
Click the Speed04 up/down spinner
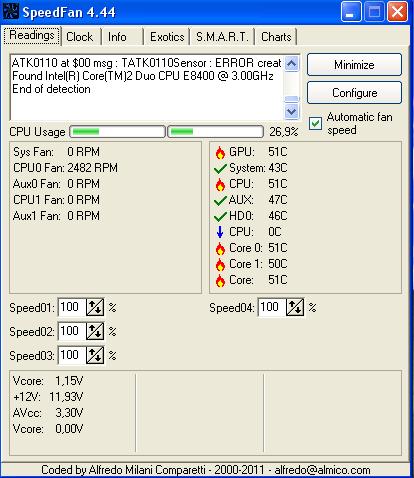tap(295, 307)
